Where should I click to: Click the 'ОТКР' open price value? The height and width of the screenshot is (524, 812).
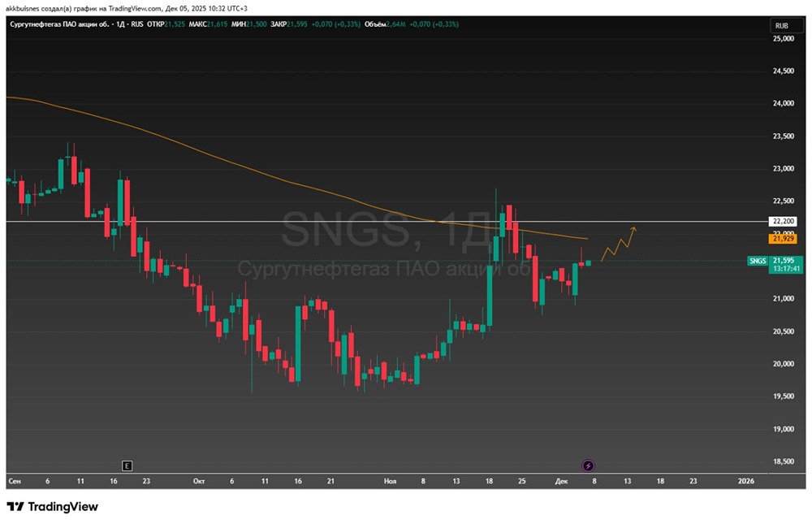pyautogui.click(x=175, y=24)
